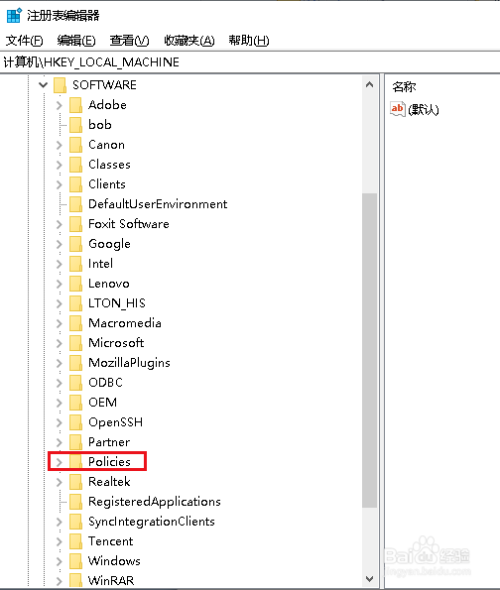
Task: Select the Clients folder icon
Action: click(76, 184)
